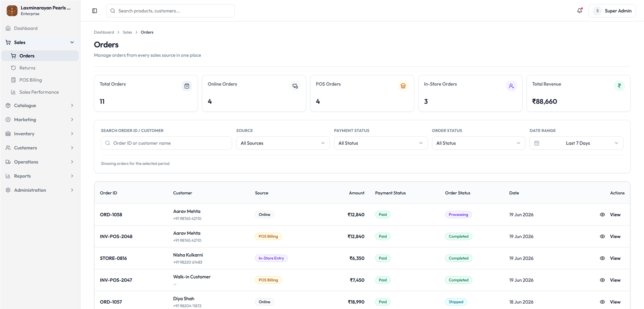Click the calendar icon in Date Range
The image size is (644, 309).
tap(537, 143)
